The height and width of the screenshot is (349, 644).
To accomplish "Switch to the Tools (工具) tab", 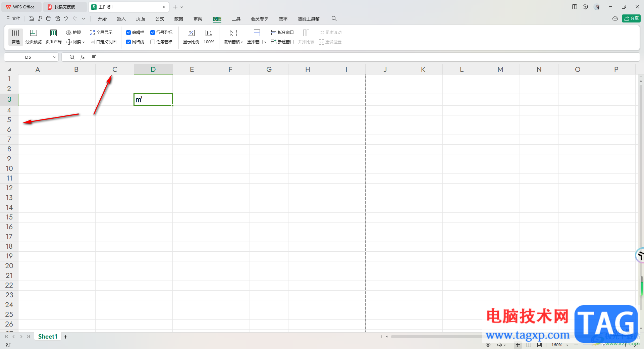I will pos(236,19).
